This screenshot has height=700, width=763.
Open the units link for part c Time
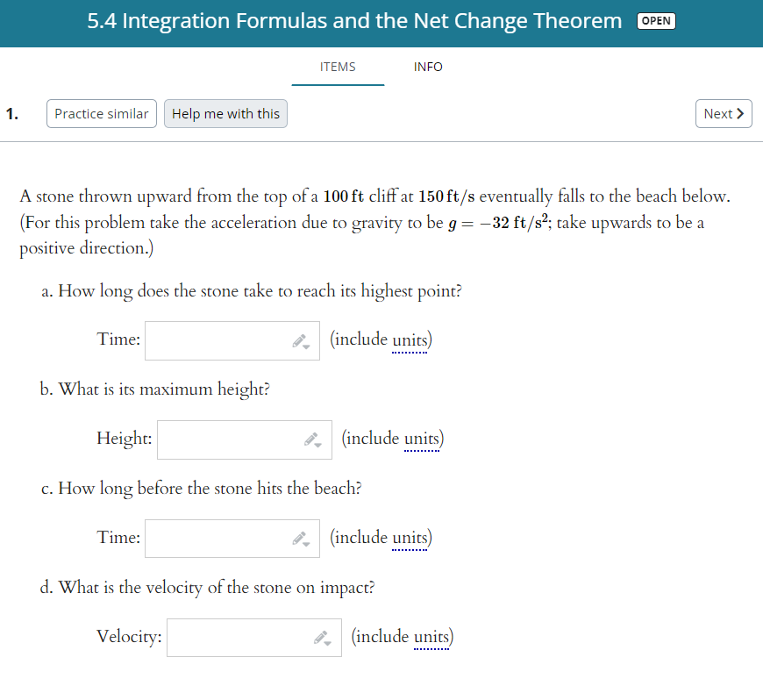[410, 537]
